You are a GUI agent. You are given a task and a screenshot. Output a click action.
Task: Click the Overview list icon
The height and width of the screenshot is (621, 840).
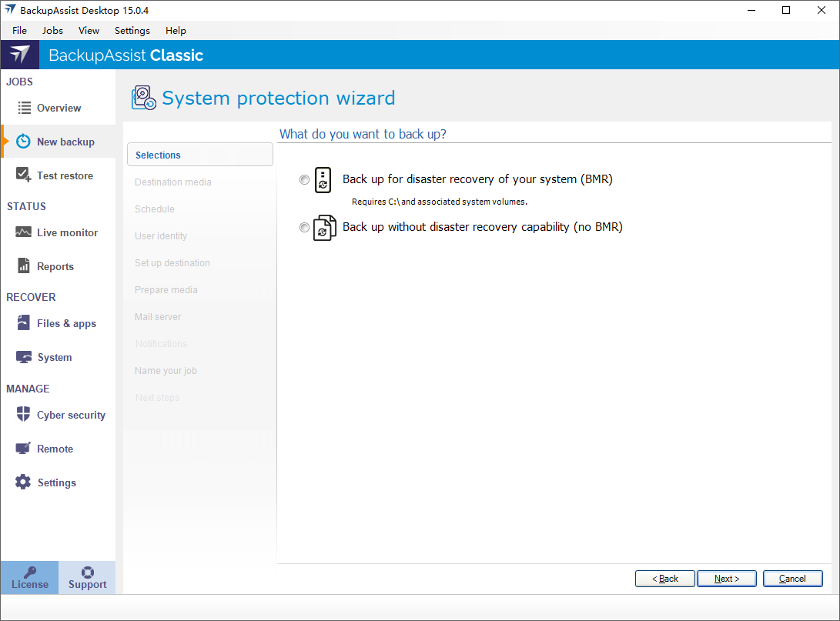coord(24,108)
